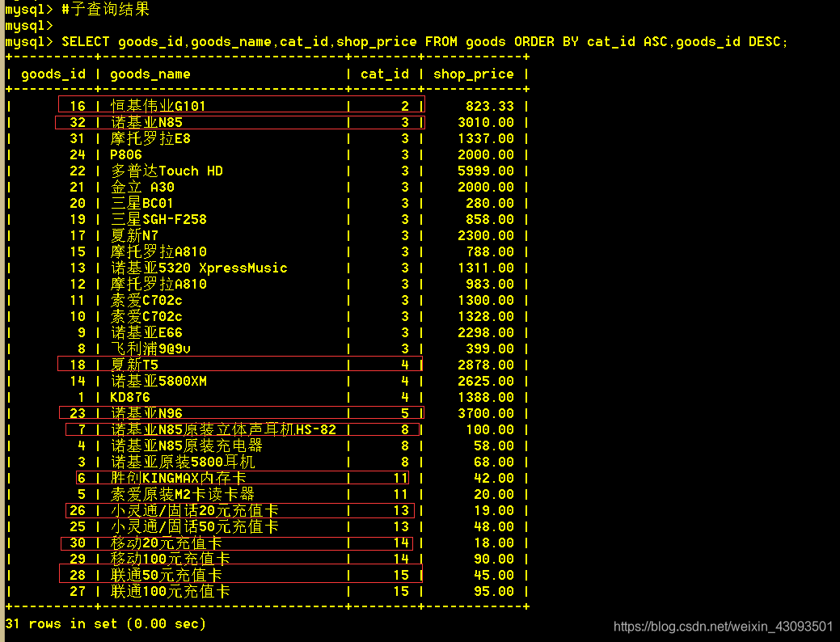This screenshot has width=840, height=642.
Task: Click the shop price 1328.00
Action: 486,316
